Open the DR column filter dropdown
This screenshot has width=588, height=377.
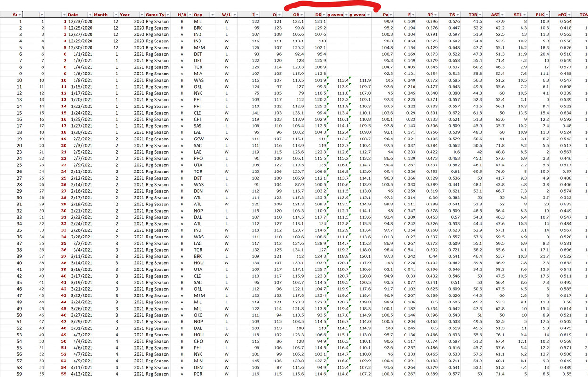click(323, 15)
